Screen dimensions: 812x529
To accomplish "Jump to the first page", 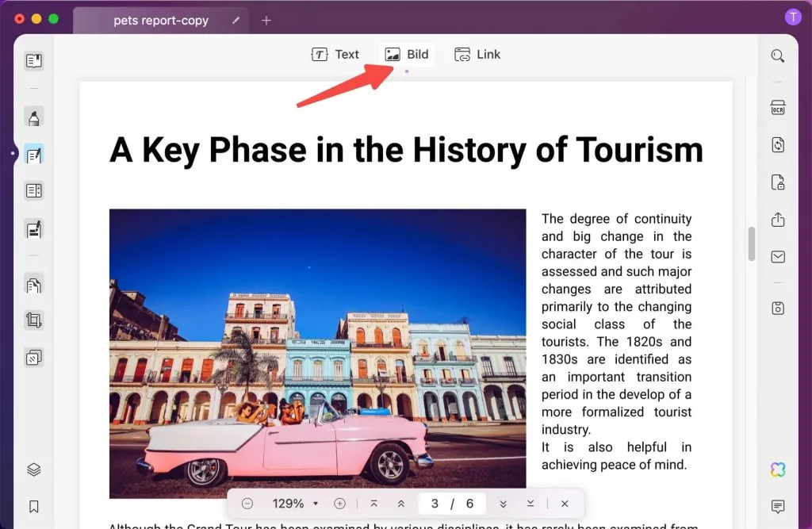I will pyautogui.click(x=374, y=504).
